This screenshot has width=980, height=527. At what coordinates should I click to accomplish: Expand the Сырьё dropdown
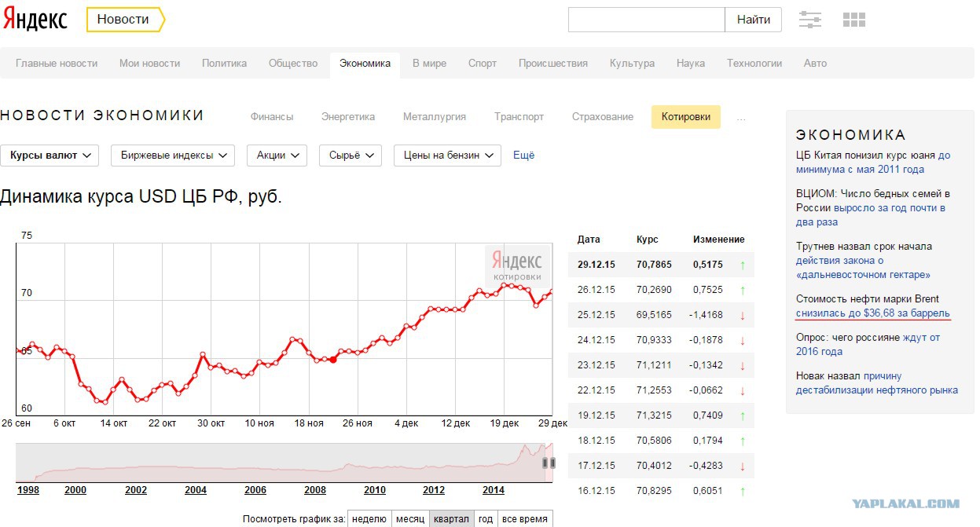351,156
